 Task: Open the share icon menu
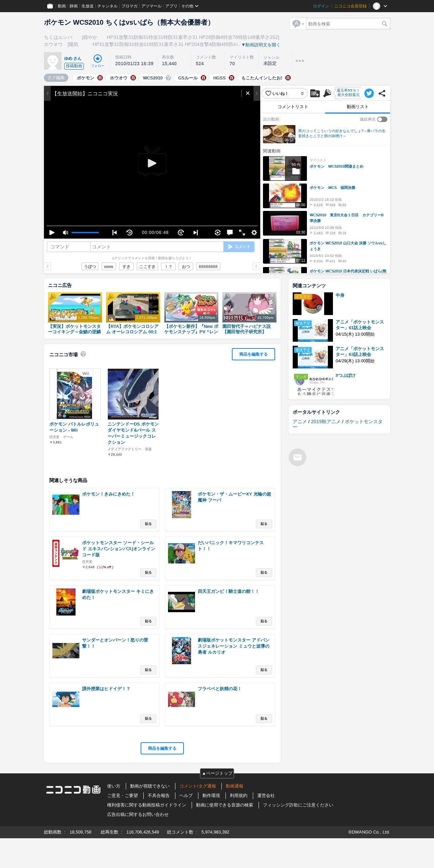(x=382, y=93)
